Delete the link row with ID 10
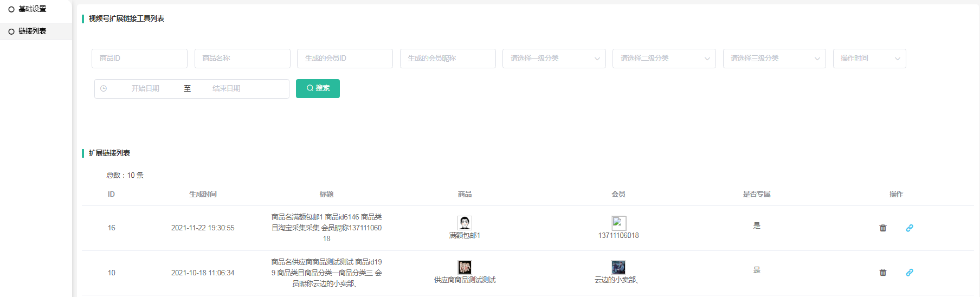Screen dimensions: 980x297 (x=882, y=273)
